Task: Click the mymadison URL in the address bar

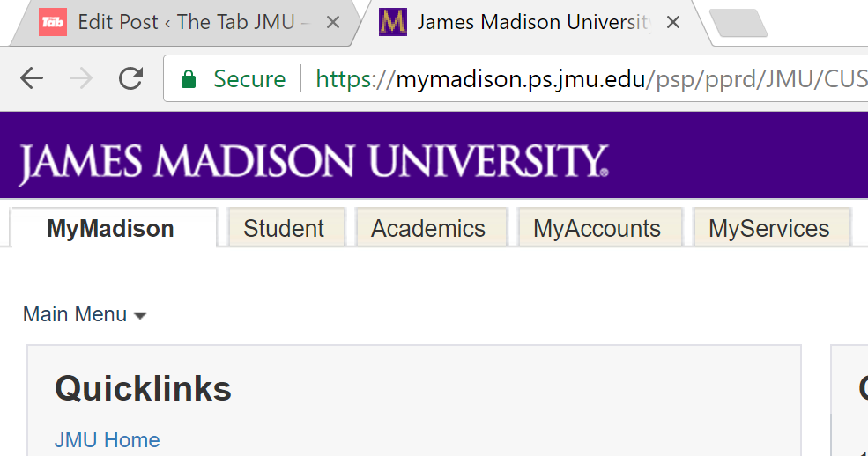Action: click(x=520, y=79)
